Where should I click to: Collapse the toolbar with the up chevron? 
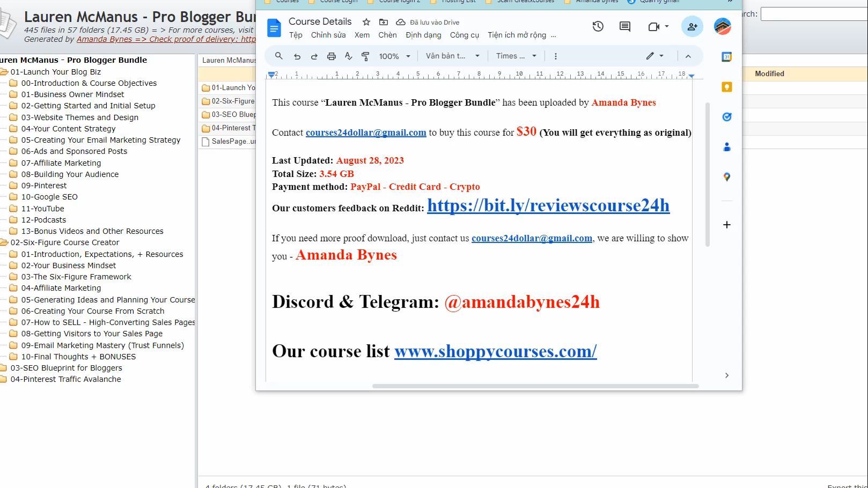688,56
